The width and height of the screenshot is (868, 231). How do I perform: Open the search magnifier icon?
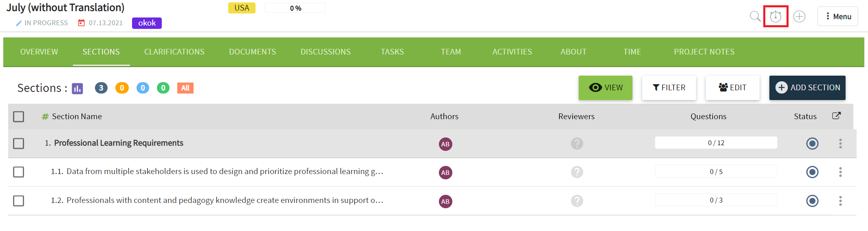click(755, 16)
